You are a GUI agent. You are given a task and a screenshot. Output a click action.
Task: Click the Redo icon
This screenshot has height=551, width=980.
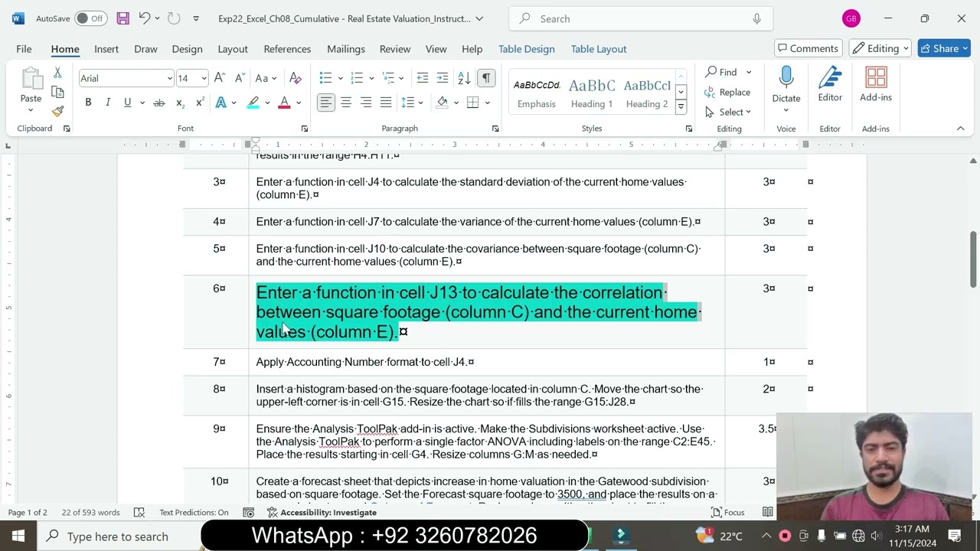[174, 18]
